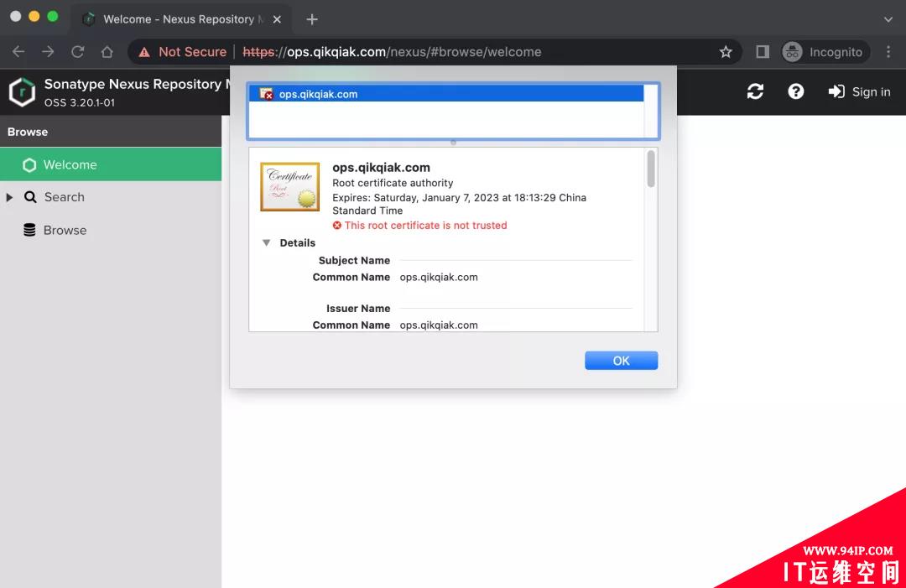Click the Details label in the certificate dialog
The width and height of the screenshot is (906, 588).
click(298, 243)
